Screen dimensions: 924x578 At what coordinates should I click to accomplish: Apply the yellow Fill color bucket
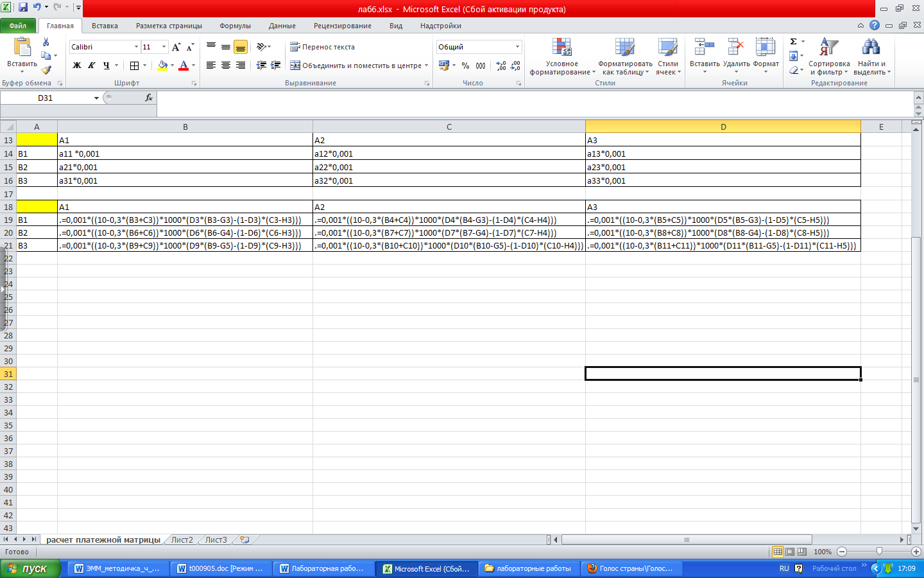(x=162, y=66)
